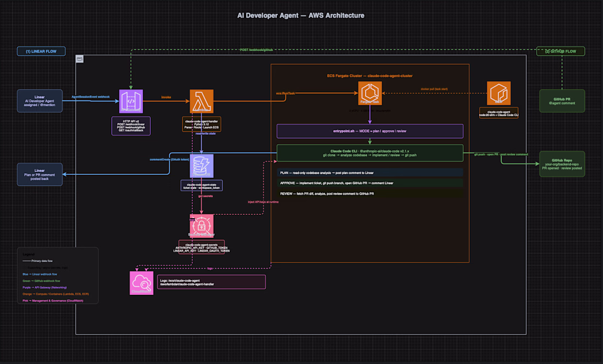Click the inject API keys at runtime label
The image size is (603, 364).
click(x=263, y=202)
